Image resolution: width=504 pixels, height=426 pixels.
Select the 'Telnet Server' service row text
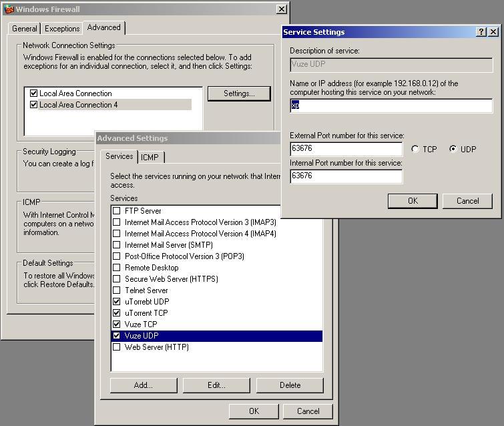[x=146, y=290]
